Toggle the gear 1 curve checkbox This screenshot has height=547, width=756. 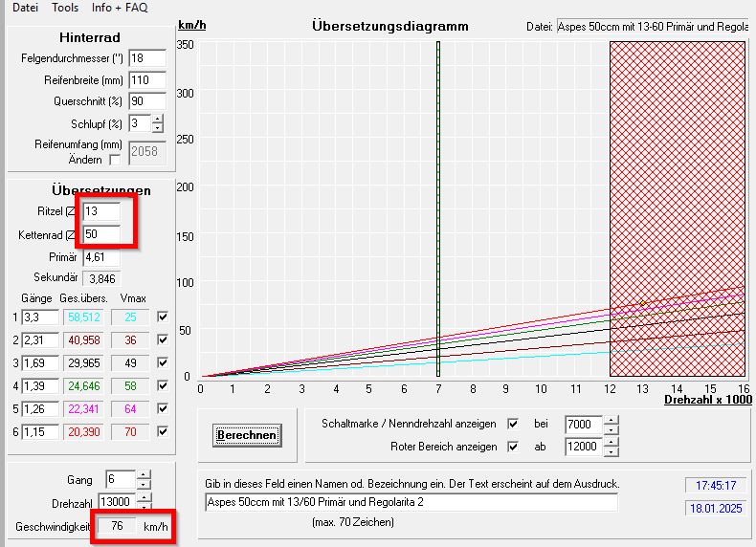pos(162,317)
